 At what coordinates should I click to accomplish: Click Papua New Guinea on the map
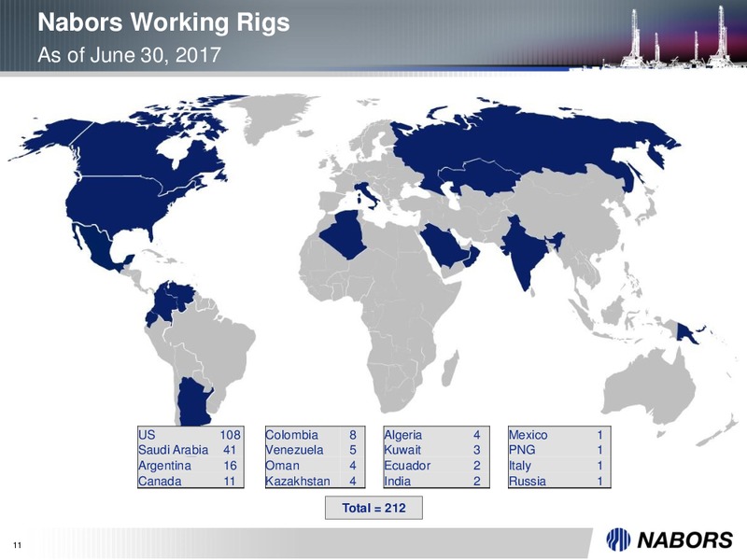pyautogui.click(x=686, y=332)
